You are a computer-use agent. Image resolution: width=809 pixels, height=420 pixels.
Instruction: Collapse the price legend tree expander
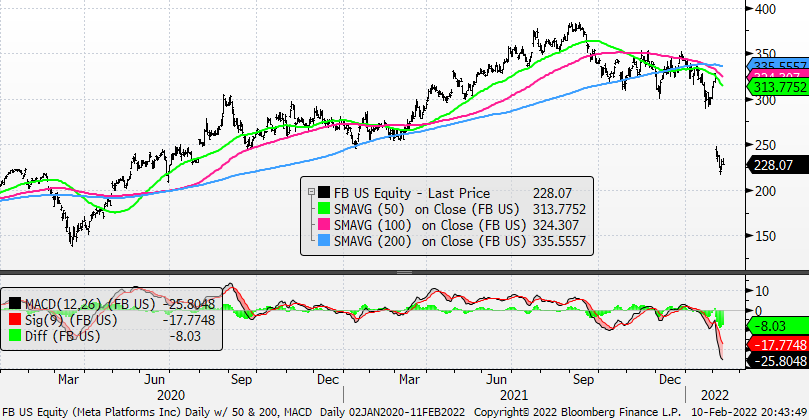point(311,192)
